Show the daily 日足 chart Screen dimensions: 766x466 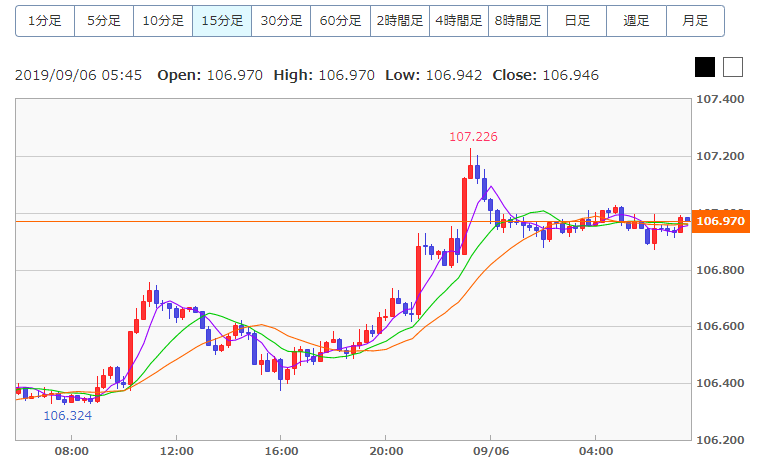pyautogui.click(x=577, y=21)
